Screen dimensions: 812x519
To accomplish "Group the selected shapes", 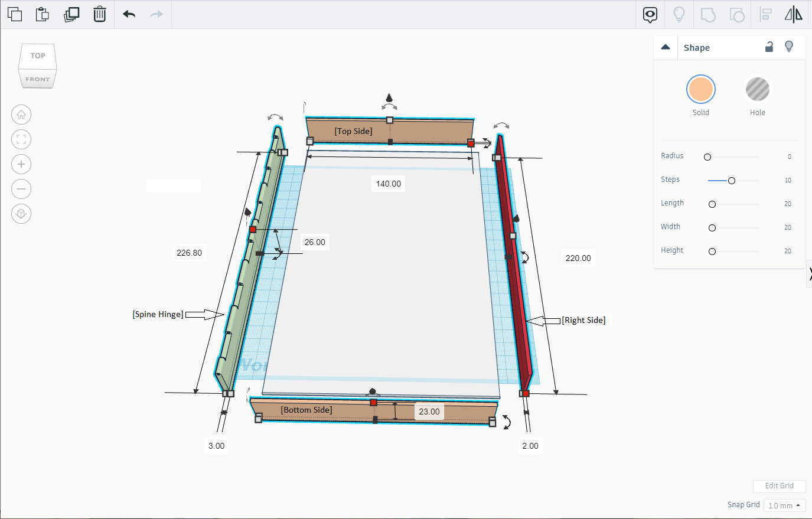I will click(x=707, y=14).
